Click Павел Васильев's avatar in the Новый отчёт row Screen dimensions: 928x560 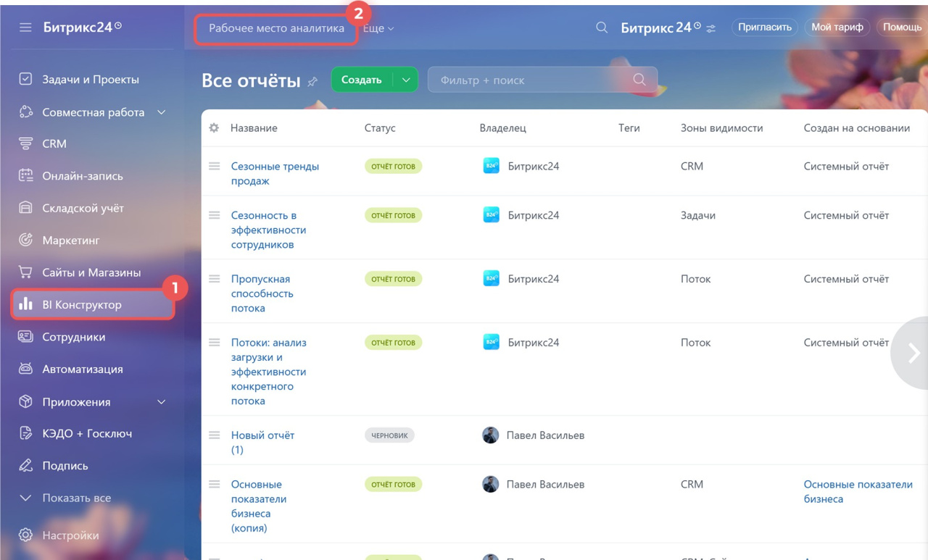pyautogui.click(x=491, y=435)
